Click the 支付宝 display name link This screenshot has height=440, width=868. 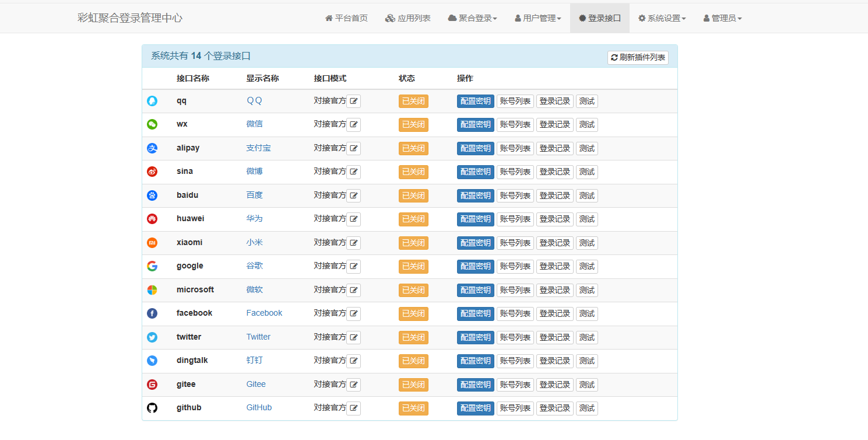click(x=258, y=148)
